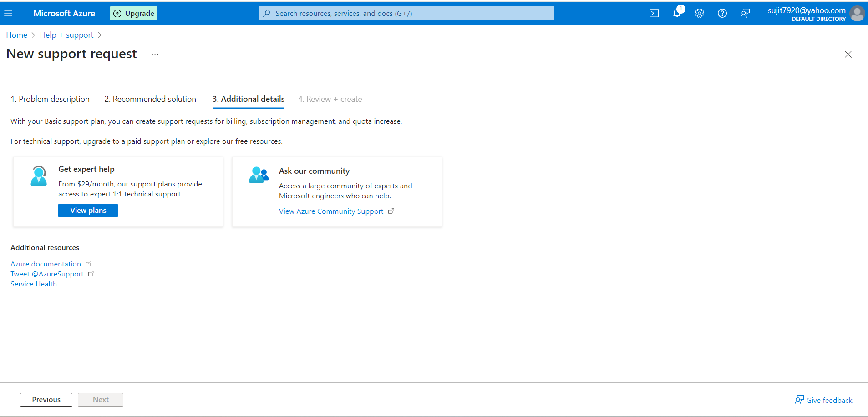868x417 pixels.
Task: Click the Microsoft Azure logo
Action: pyautogui.click(x=65, y=13)
